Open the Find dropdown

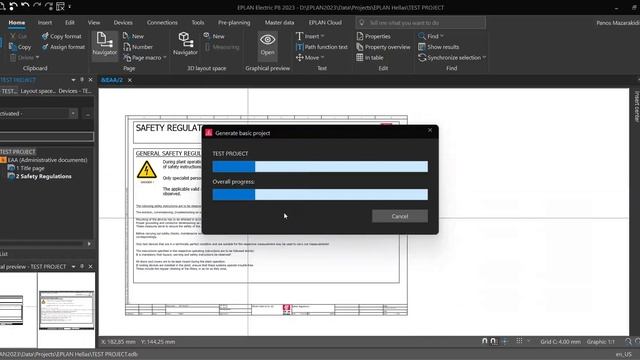tap(442, 36)
